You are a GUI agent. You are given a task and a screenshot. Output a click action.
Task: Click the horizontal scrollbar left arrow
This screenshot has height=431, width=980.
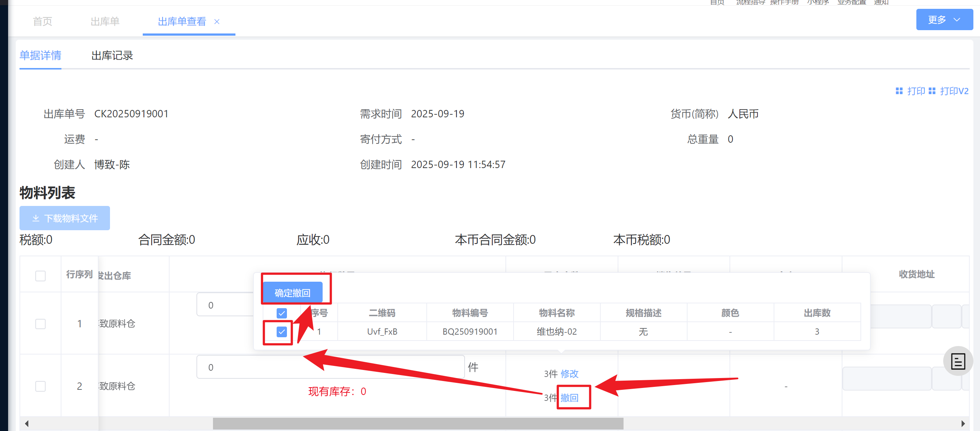pos(26,423)
